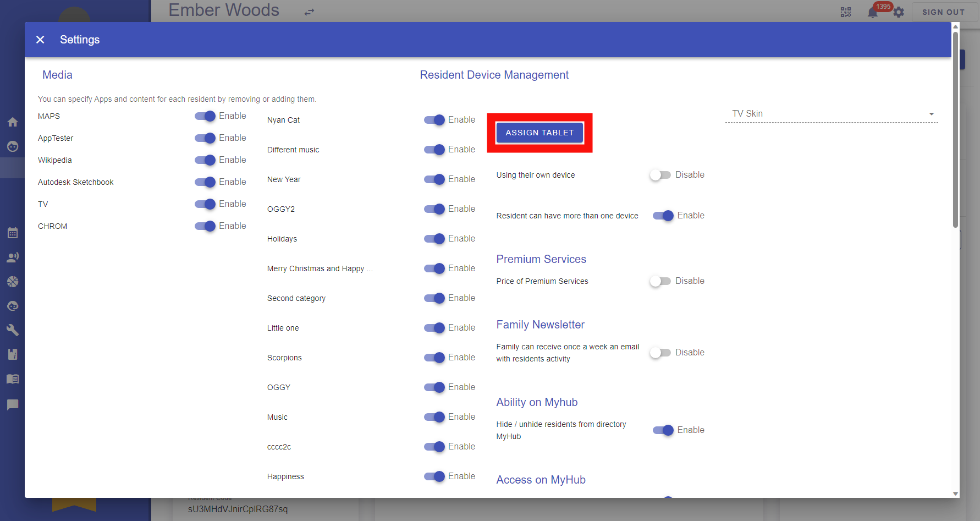The image size is (980, 521).
Task: Toggle Hide / unhide residents from directory
Action: (x=663, y=430)
